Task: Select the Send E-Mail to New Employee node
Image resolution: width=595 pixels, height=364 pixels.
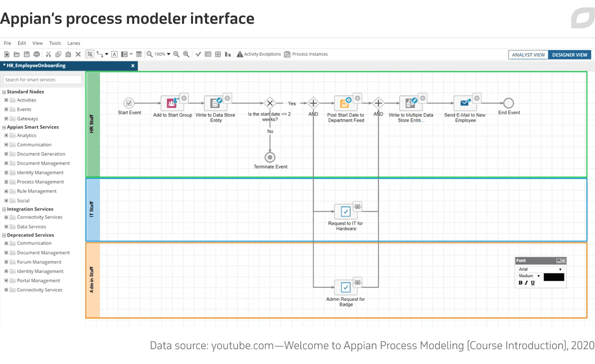Action: point(464,103)
